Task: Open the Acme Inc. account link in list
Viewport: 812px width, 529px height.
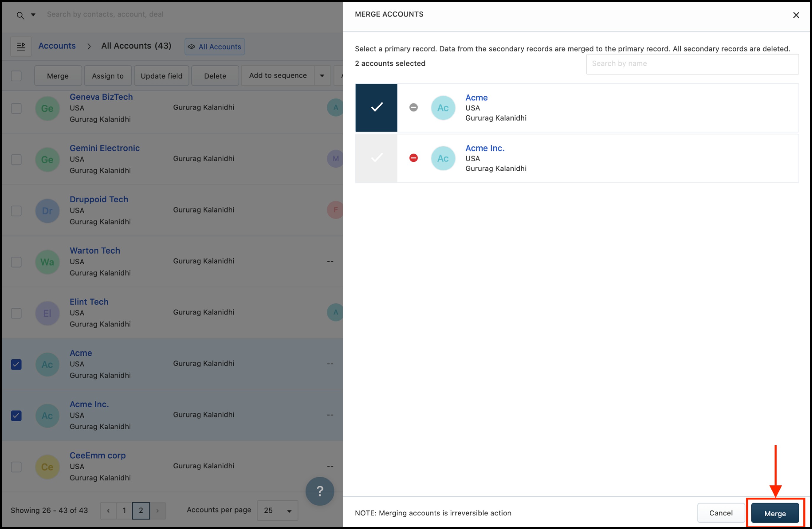Action: [89, 404]
